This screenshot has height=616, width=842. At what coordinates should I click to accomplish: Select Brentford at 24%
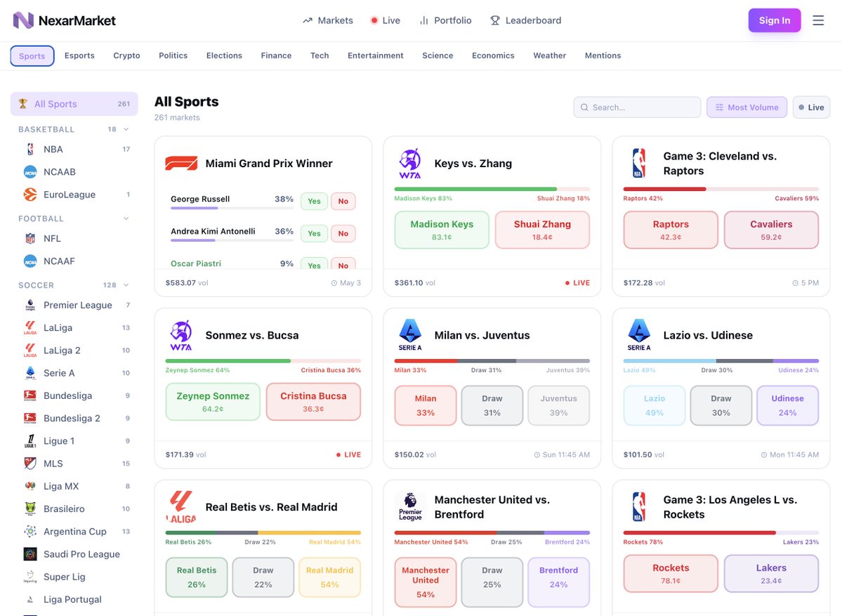[558, 582]
